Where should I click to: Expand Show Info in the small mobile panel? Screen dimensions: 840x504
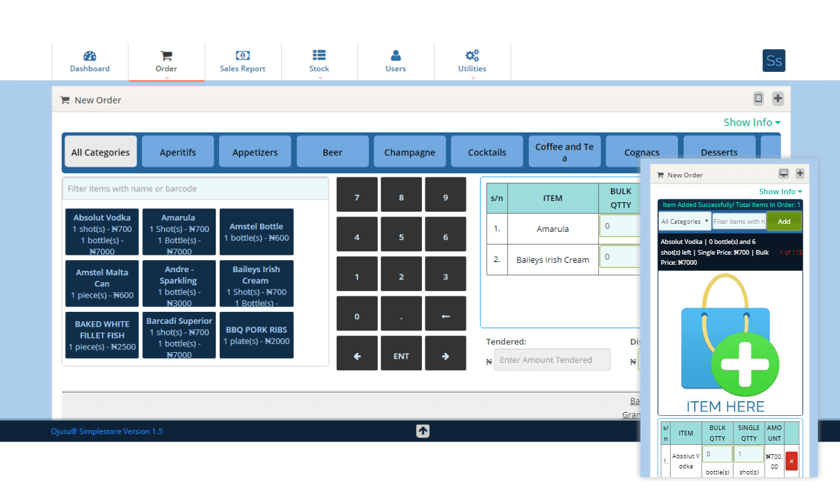[x=780, y=192]
